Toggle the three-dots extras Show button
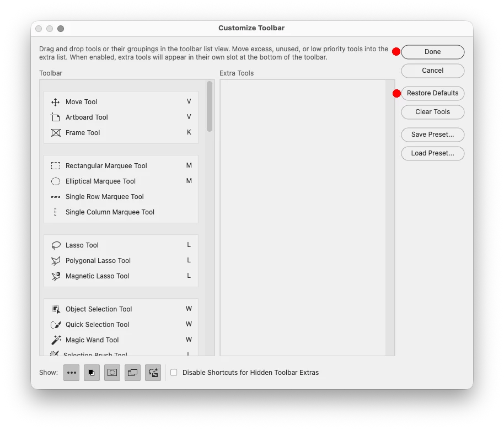The image size is (504, 430). pos(71,373)
